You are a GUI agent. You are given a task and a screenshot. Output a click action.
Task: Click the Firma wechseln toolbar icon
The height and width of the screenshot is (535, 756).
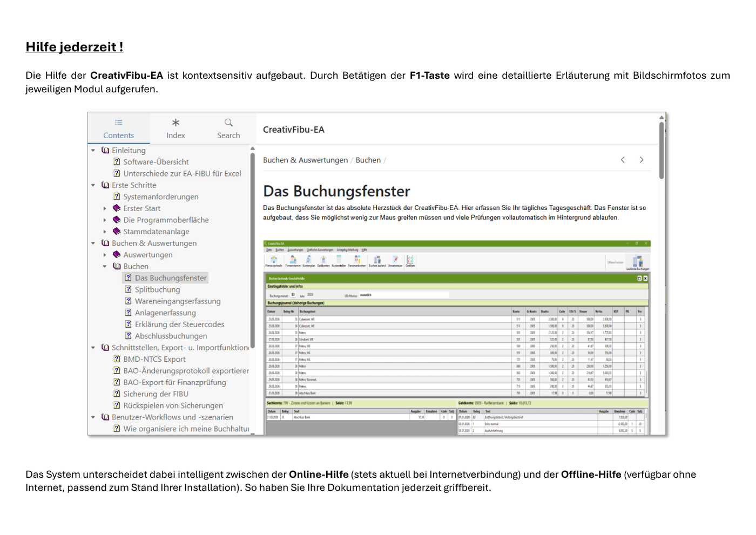(x=273, y=261)
